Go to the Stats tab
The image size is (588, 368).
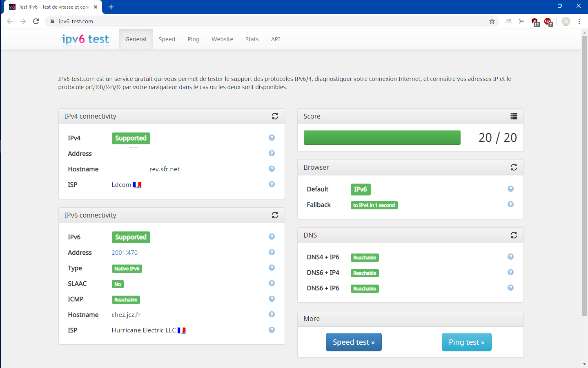pos(252,39)
